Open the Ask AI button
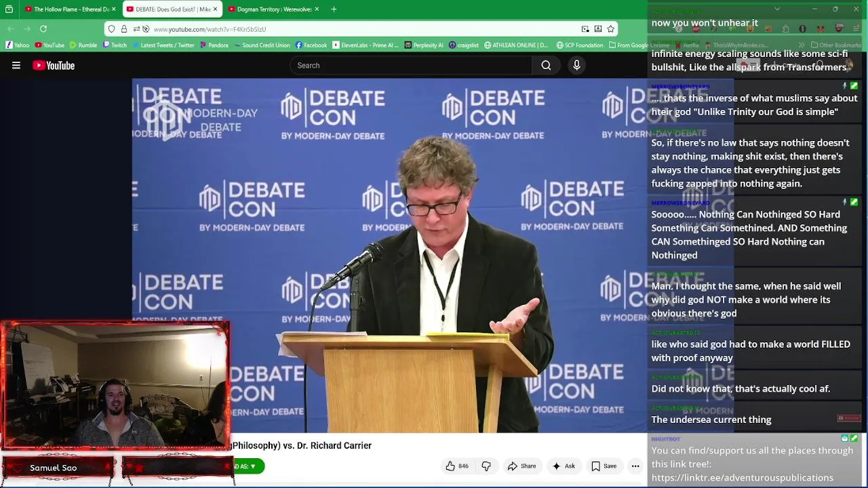The image size is (868, 488). [564, 466]
